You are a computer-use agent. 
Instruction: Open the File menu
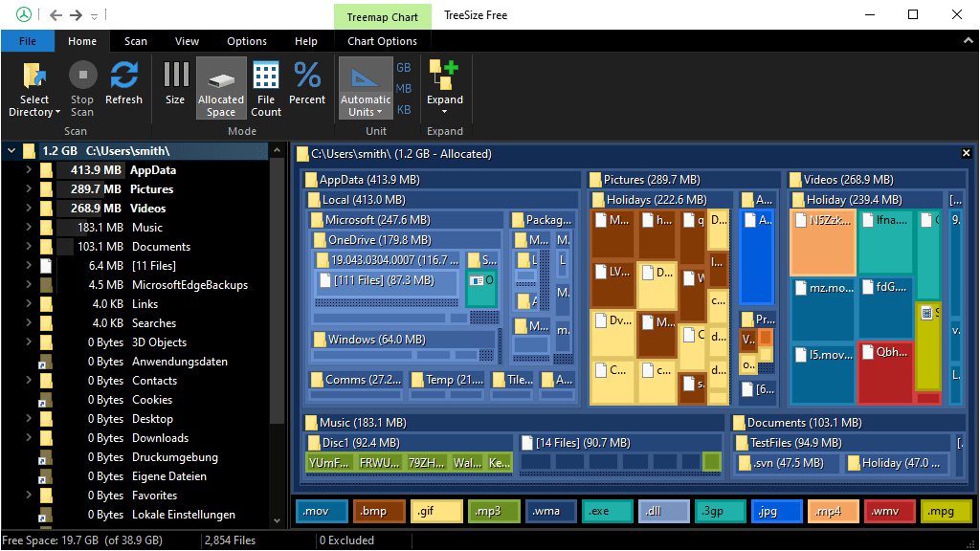28,41
